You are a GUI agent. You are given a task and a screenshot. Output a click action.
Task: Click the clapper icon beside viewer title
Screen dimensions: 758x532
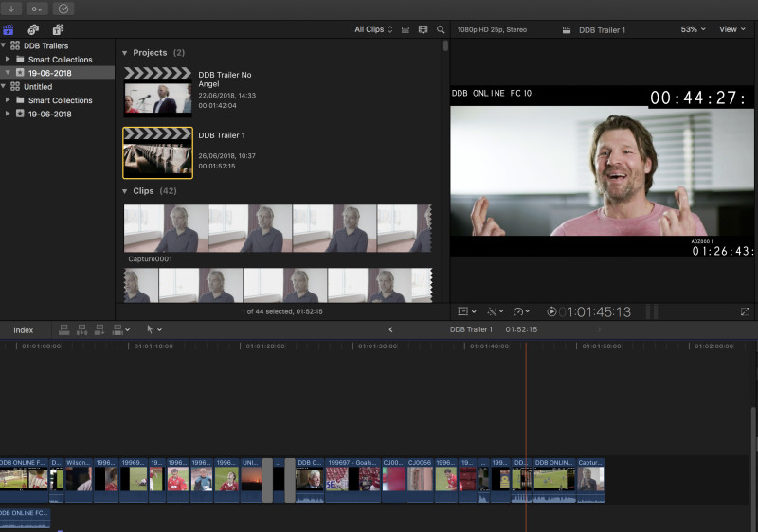click(x=567, y=30)
